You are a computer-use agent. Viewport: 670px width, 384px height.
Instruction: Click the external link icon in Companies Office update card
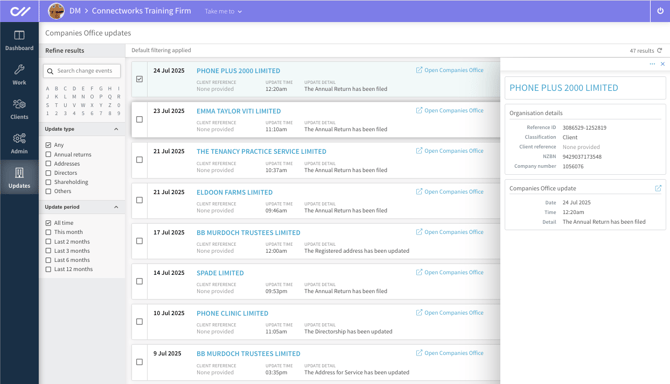click(x=658, y=188)
